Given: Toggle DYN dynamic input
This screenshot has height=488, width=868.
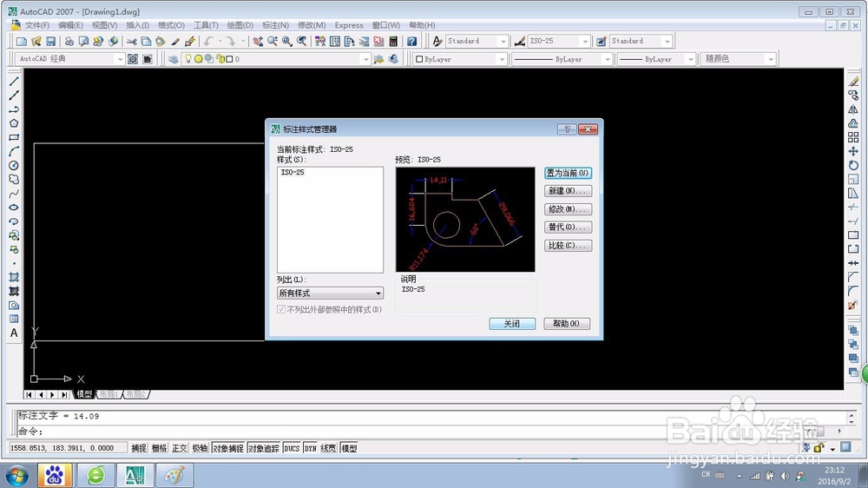Looking at the screenshot, I should pos(310,448).
